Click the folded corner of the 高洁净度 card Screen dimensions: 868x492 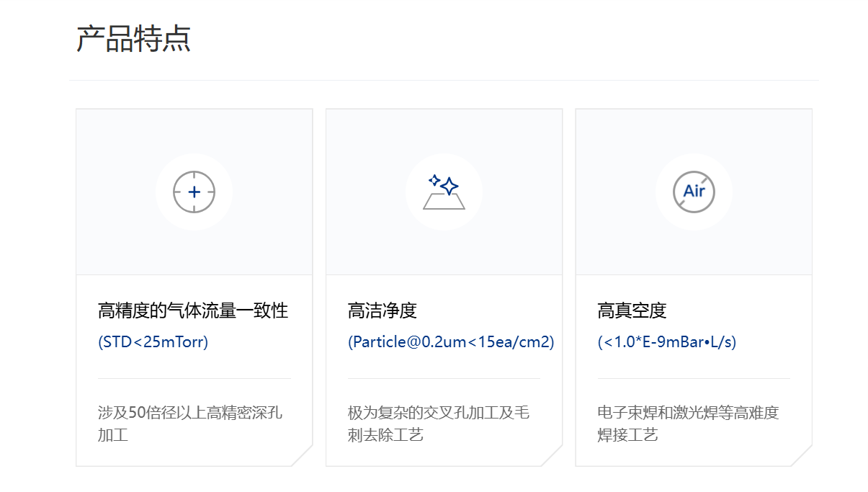point(552,456)
